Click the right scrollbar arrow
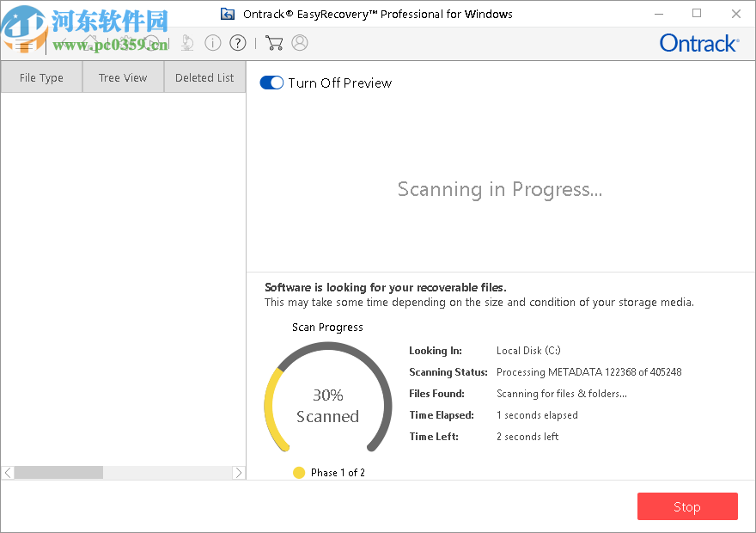 coord(240,472)
